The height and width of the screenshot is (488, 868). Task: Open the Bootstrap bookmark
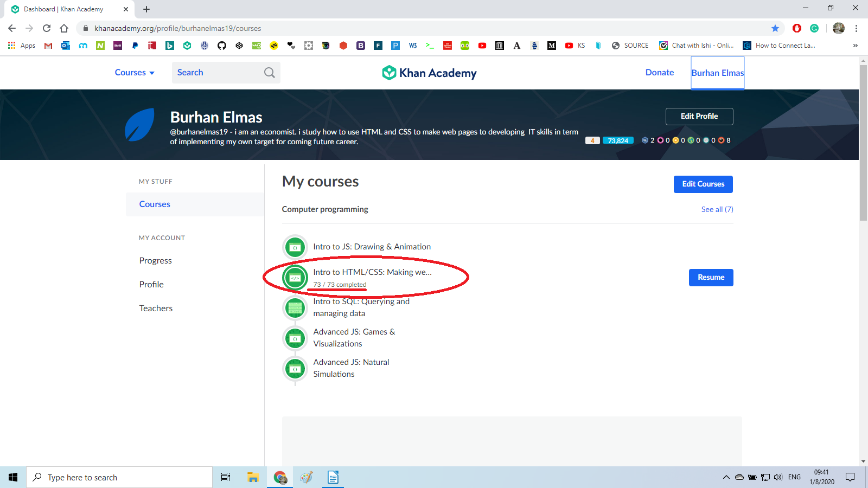point(361,46)
